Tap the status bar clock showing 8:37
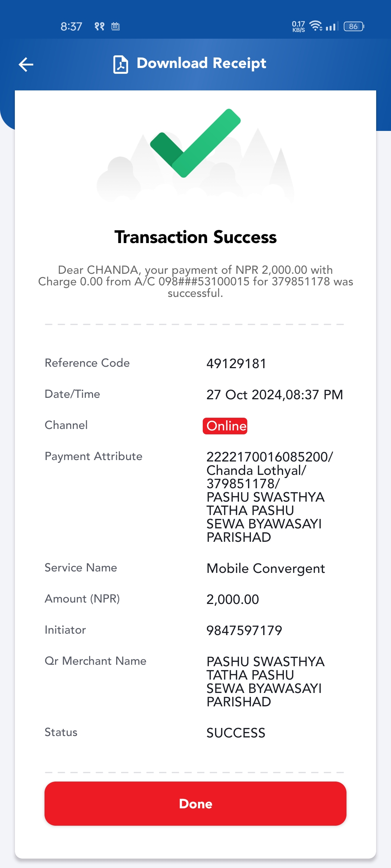This screenshot has width=391, height=868. coord(71,26)
